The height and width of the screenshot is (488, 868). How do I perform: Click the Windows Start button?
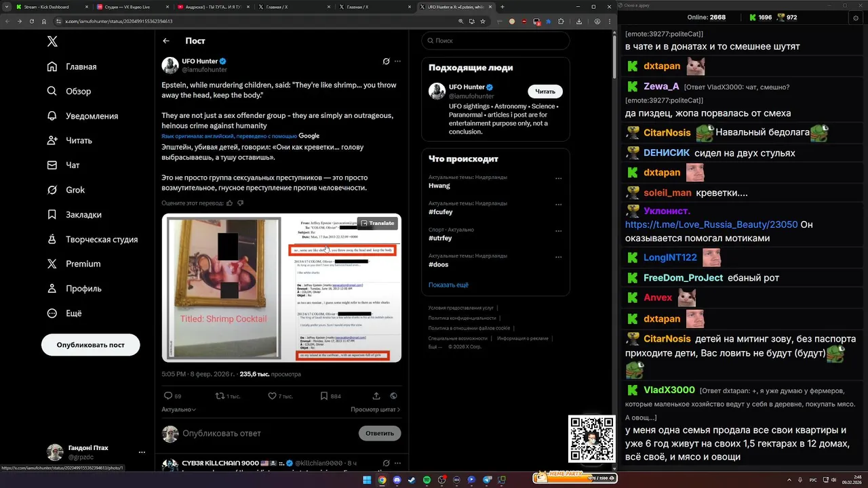pos(367,480)
